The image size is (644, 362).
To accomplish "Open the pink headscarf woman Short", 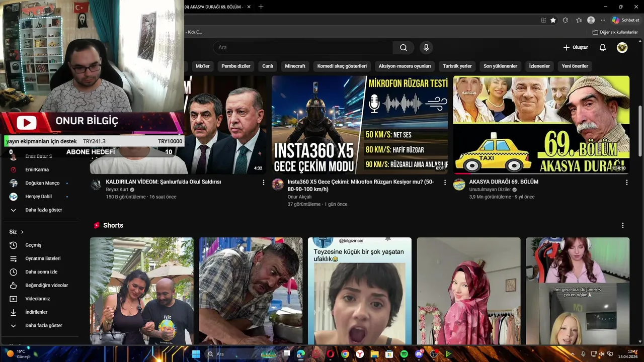I will click(469, 291).
